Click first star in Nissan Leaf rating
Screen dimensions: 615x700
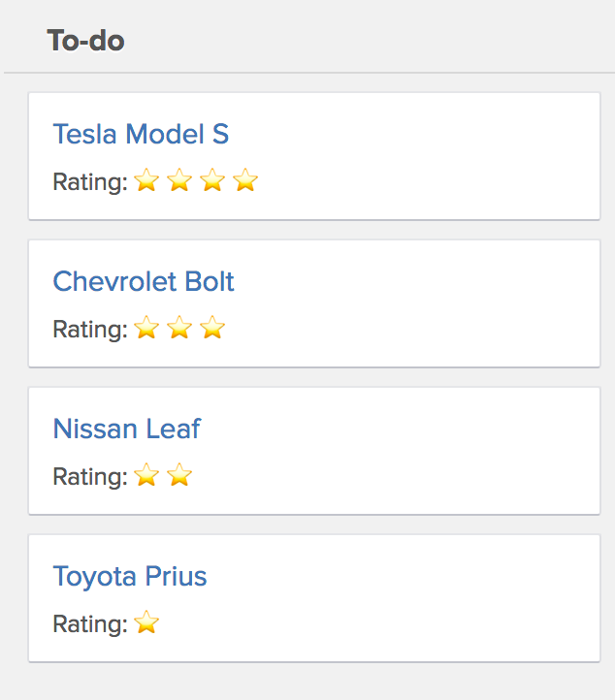pos(146,474)
